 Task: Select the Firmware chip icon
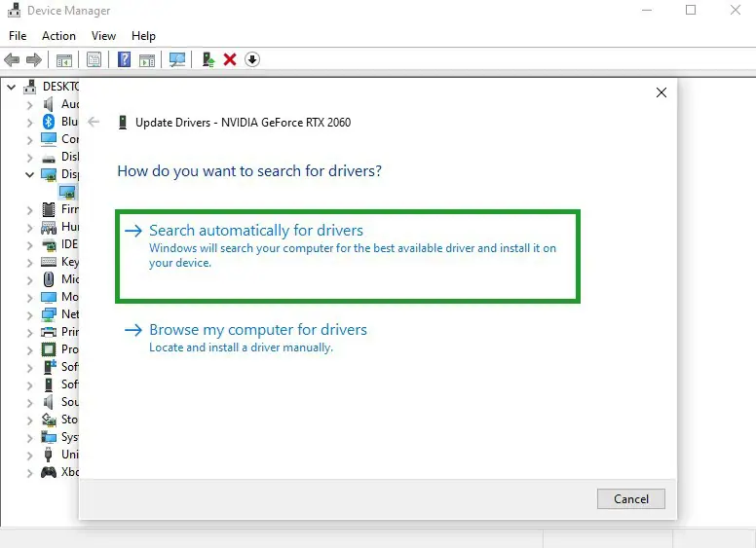[49, 209]
